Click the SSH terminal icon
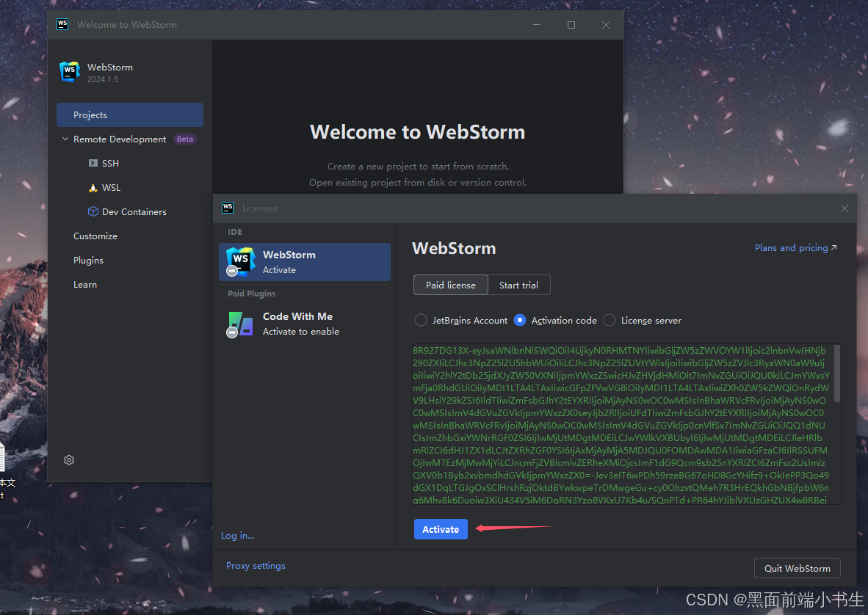 [x=93, y=163]
